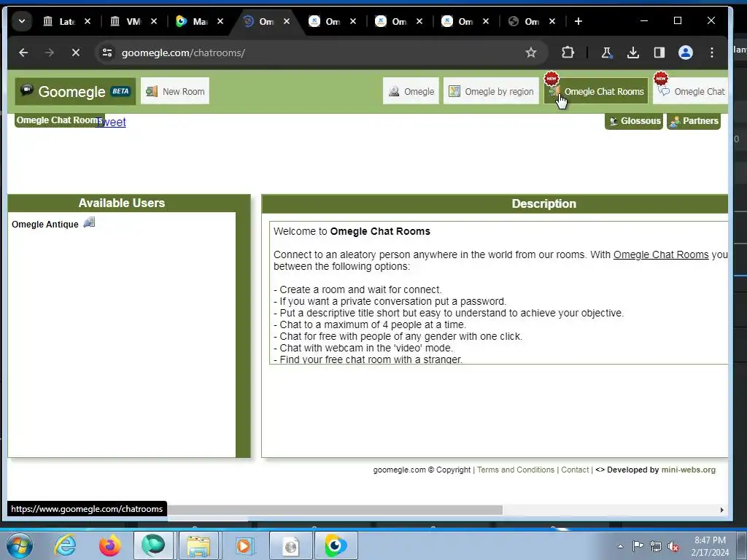The width and height of the screenshot is (747, 560).
Task: Launch Internet Explorer from taskbar
Action: click(65, 545)
